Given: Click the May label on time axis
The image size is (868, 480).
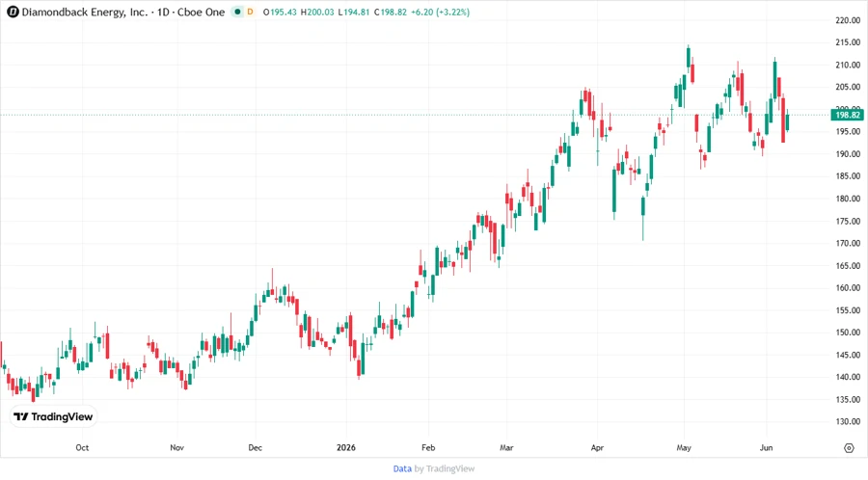Looking at the screenshot, I should [x=684, y=447].
